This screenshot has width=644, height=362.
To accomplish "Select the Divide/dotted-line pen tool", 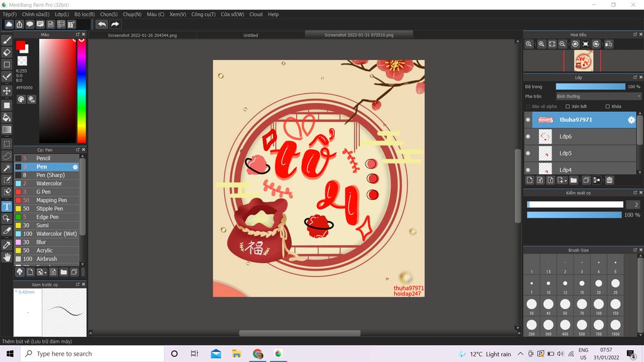I will [x=7, y=77].
